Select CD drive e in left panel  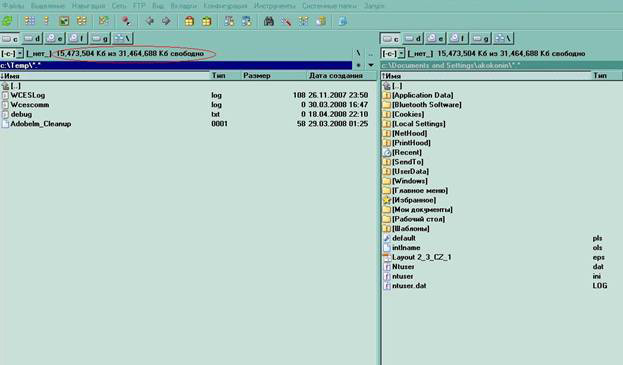[55, 39]
